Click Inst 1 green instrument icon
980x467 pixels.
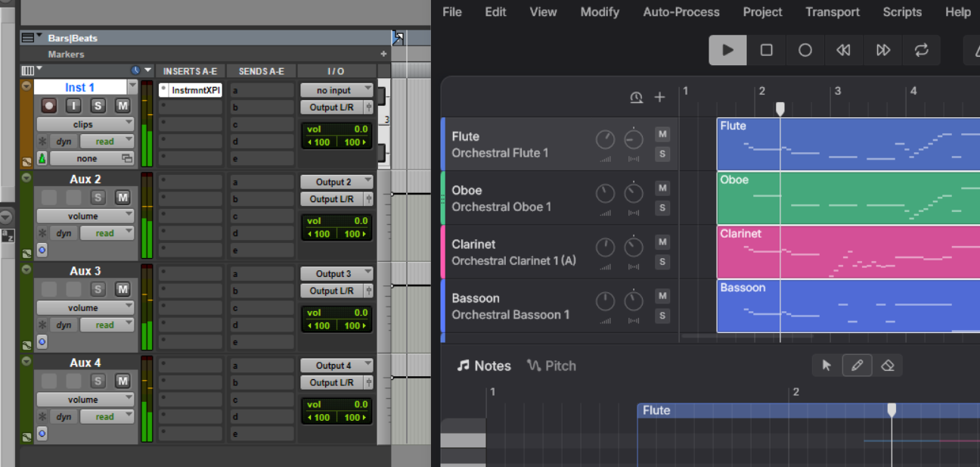pyautogui.click(x=42, y=159)
